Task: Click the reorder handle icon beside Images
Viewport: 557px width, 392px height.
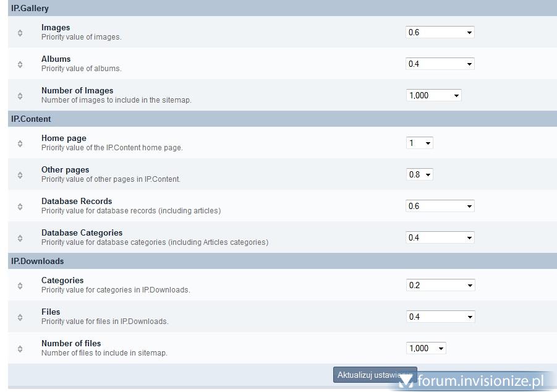Action: [20, 33]
